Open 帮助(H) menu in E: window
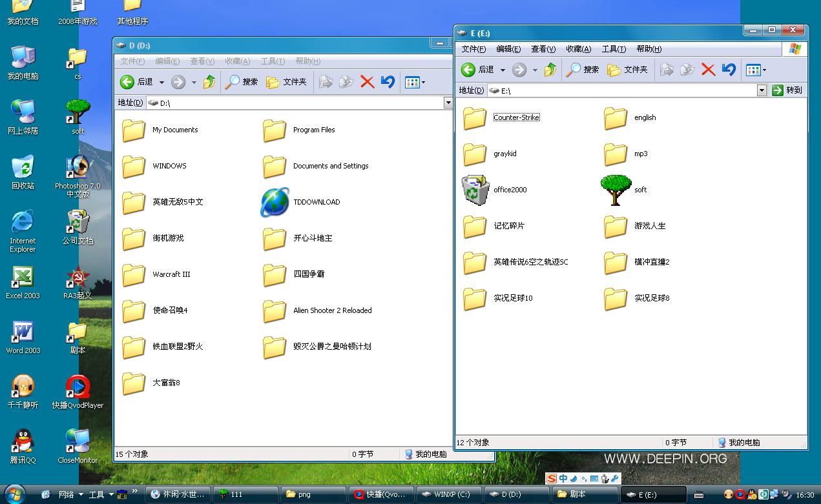The image size is (821, 504). (x=649, y=49)
